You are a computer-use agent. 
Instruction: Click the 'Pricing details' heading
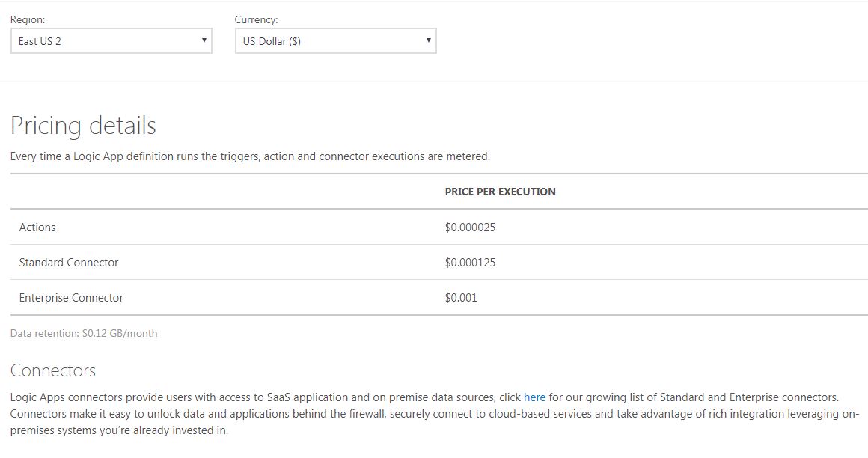pyautogui.click(x=83, y=125)
